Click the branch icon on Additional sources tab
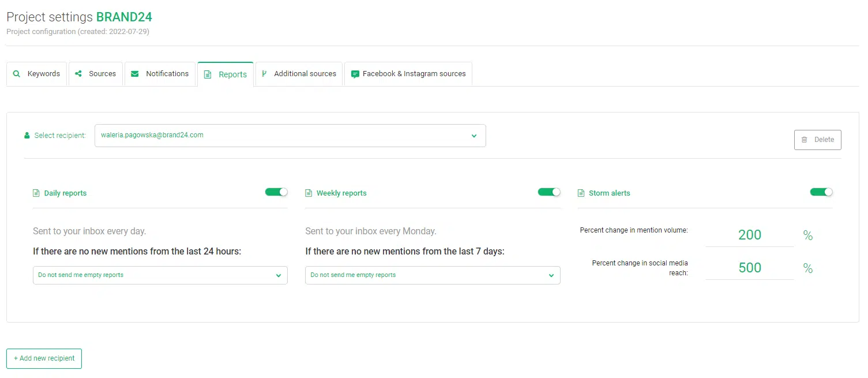 click(x=264, y=74)
